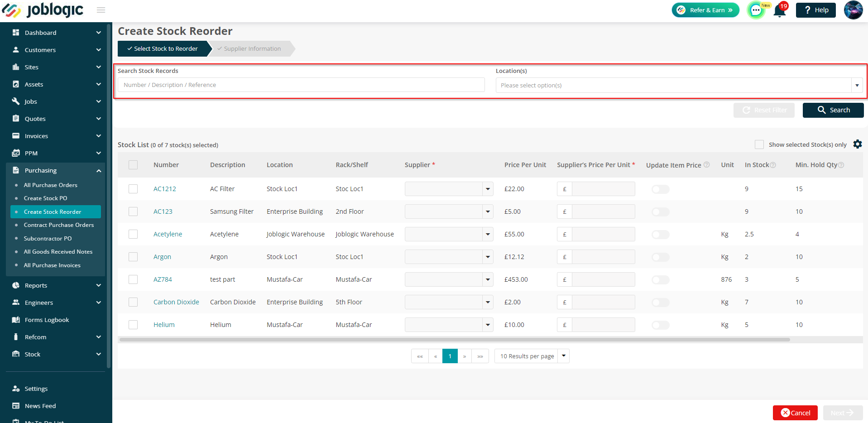Screen dimensions: 868x423
Task: Expand the Dashboard menu chevron
Action: 99,33
